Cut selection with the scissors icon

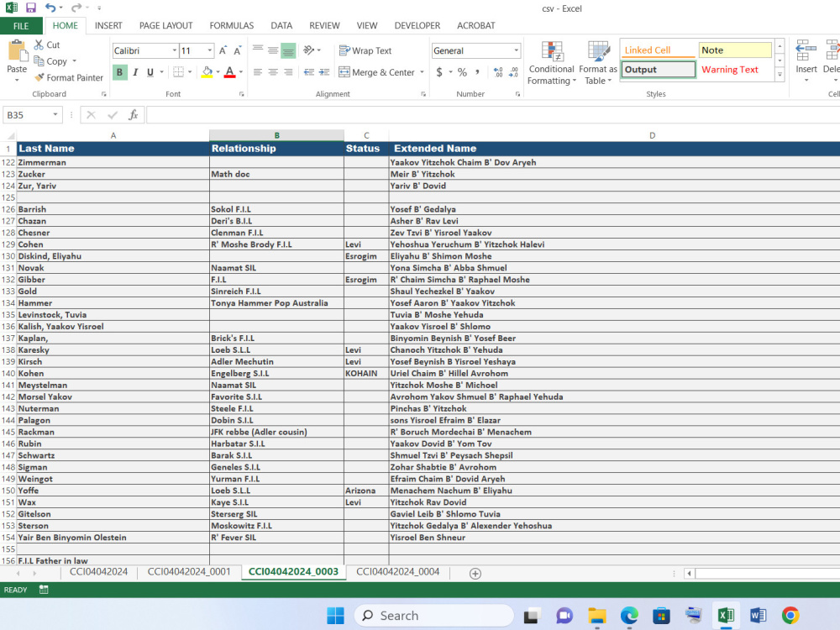(x=39, y=45)
